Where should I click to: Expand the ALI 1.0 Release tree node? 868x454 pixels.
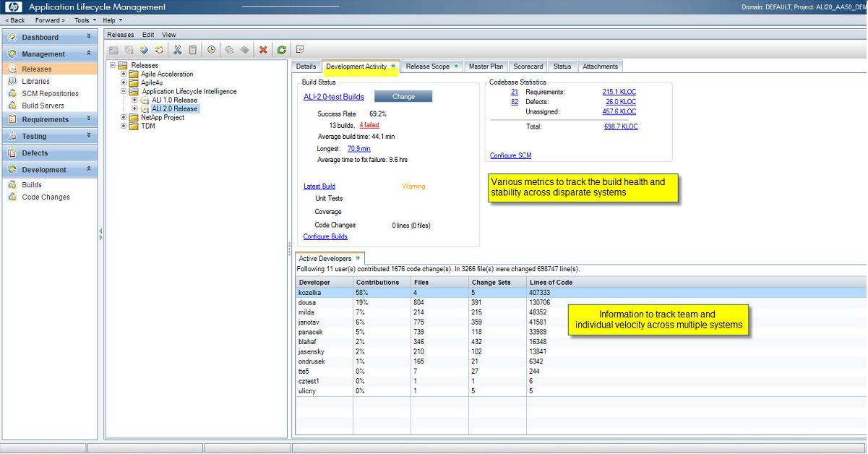coord(135,100)
